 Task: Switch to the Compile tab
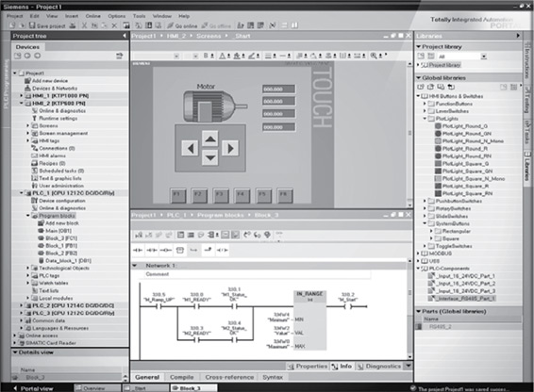point(181,377)
